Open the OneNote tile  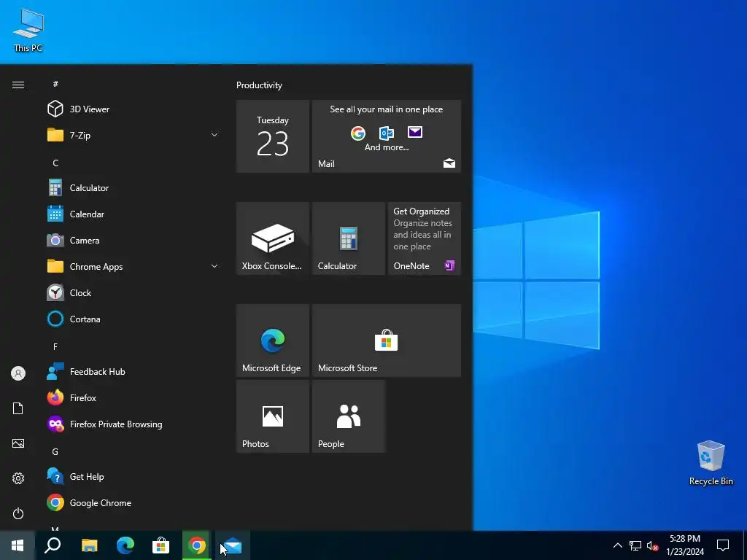pos(425,238)
